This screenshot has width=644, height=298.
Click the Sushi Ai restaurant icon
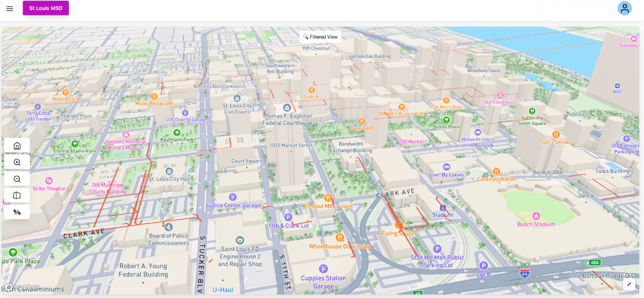tap(311, 90)
